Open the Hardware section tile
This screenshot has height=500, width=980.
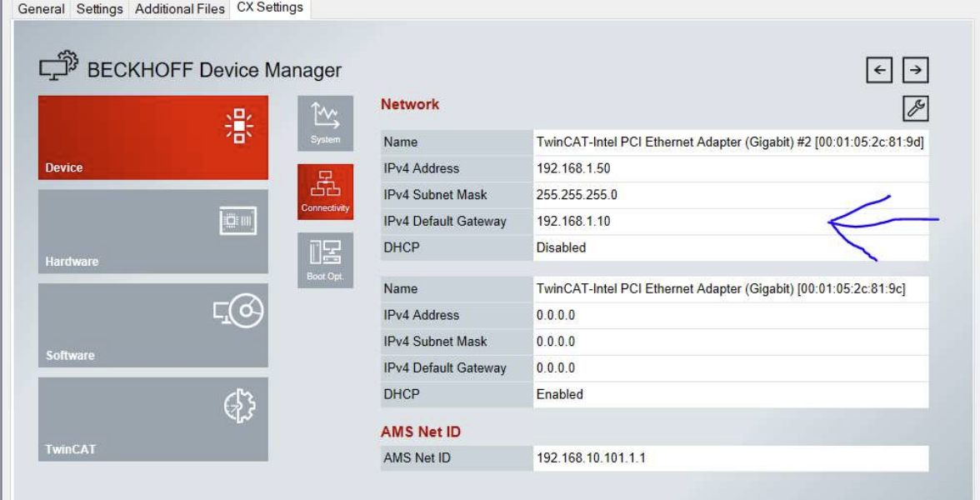[153, 232]
